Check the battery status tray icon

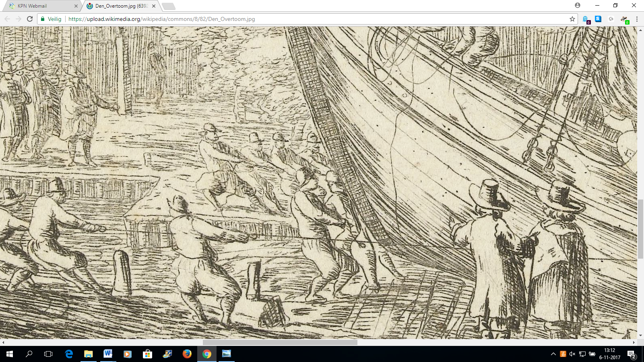pyautogui.click(x=592, y=354)
